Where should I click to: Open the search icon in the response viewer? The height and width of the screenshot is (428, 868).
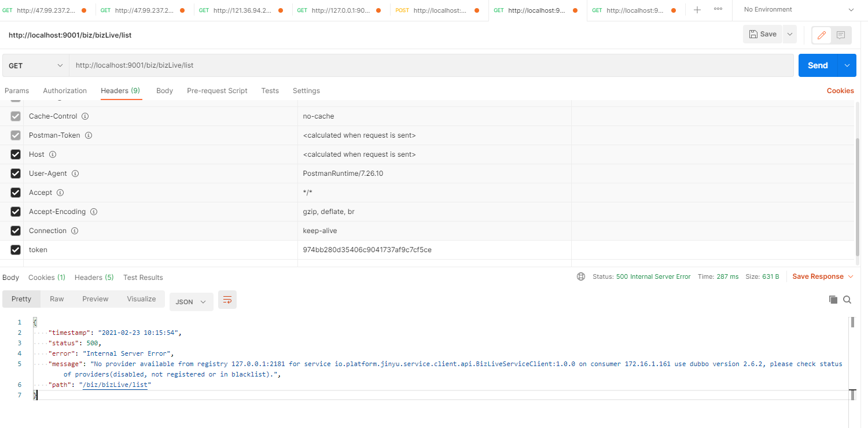847,300
